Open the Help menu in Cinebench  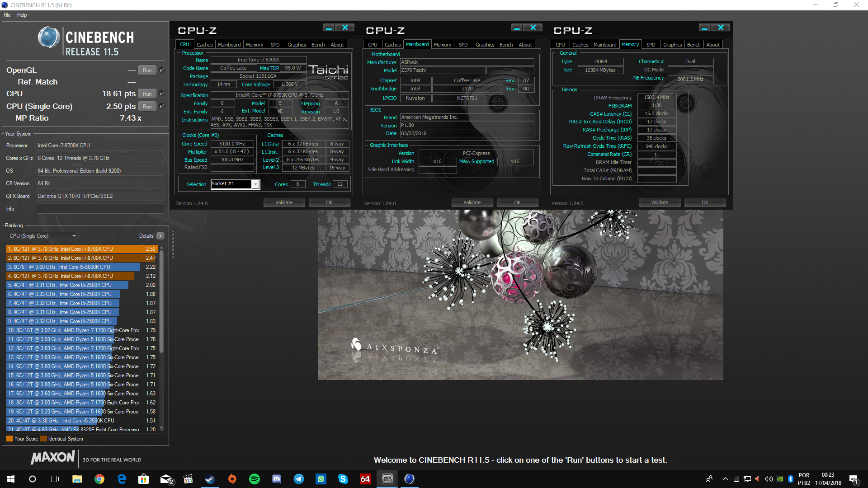coord(22,15)
